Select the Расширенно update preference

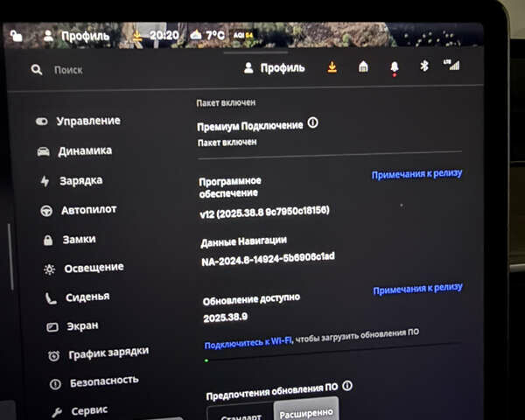tap(306, 410)
